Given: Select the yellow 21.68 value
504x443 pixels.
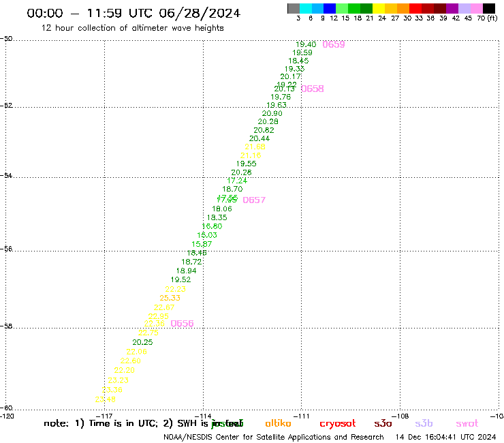Looking at the screenshot, I should (x=255, y=147).
